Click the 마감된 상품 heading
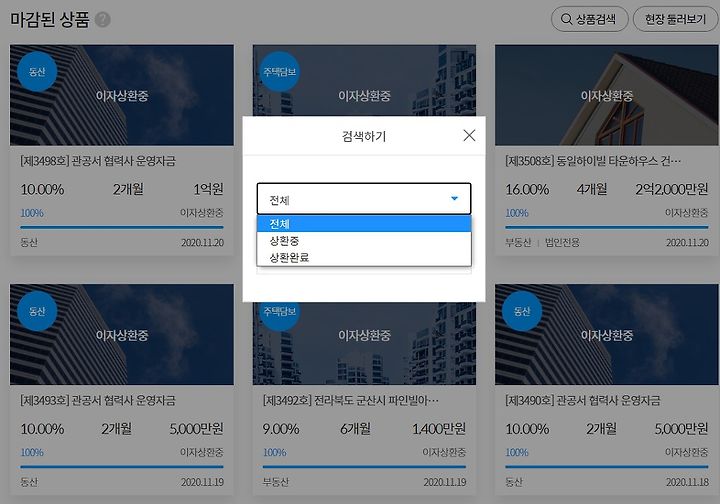 tap(50, 20)
